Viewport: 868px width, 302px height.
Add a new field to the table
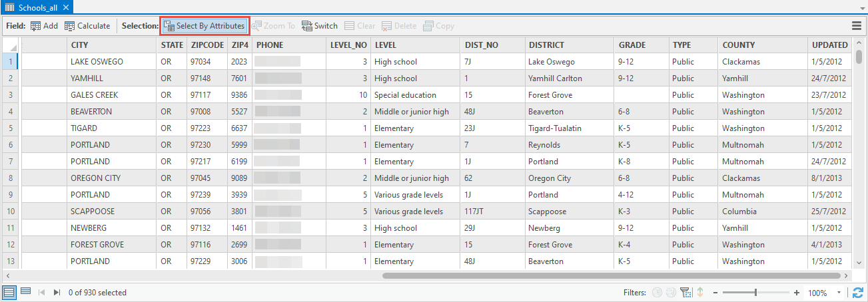click(44, 26)
